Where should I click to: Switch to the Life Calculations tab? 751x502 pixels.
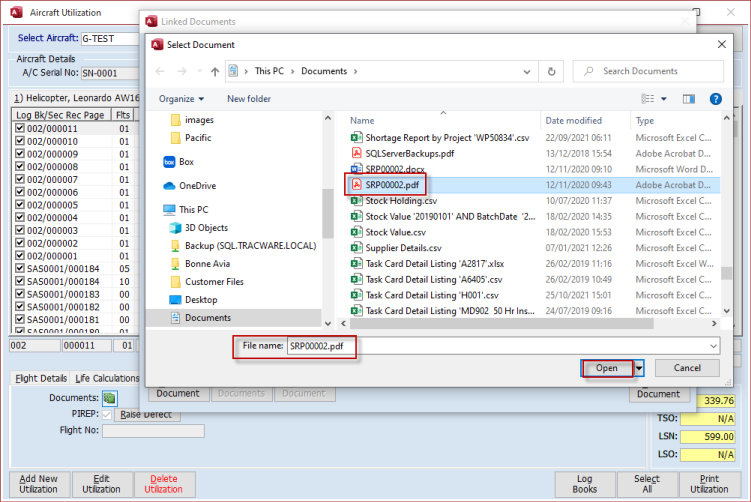[x=107, y=378]
